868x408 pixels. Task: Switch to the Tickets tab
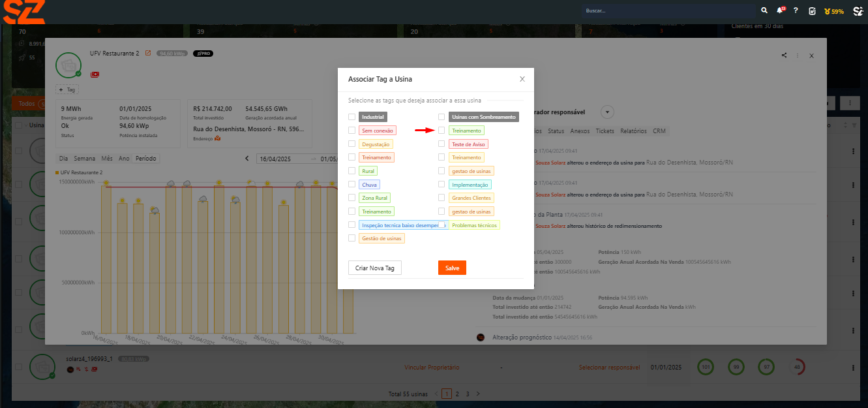point(605,131)
